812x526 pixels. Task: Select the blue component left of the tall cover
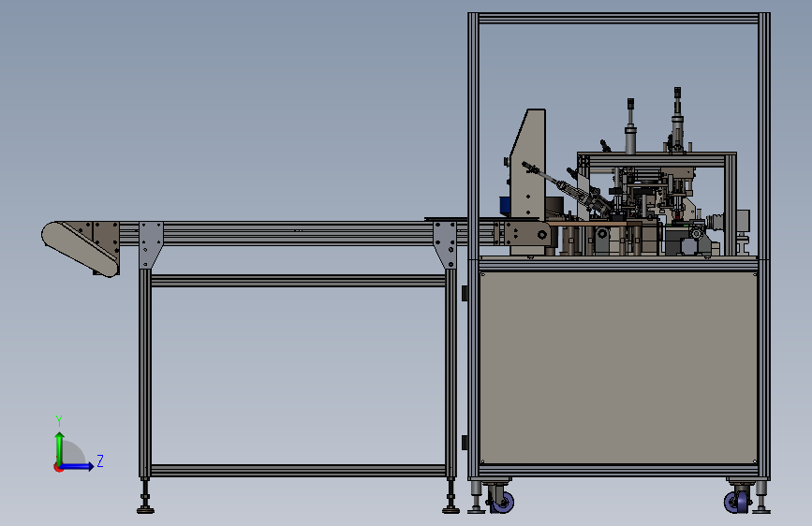[506, 205]
